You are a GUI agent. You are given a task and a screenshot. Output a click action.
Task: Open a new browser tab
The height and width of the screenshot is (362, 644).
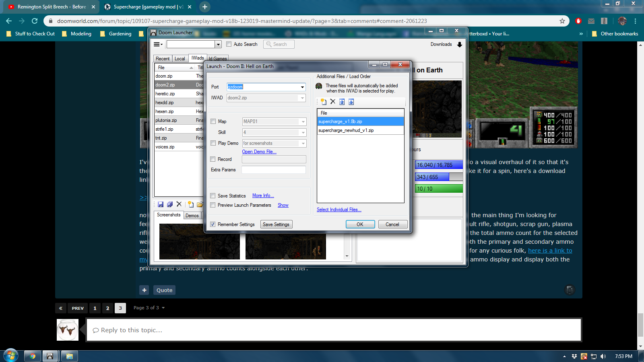[204, 7]
